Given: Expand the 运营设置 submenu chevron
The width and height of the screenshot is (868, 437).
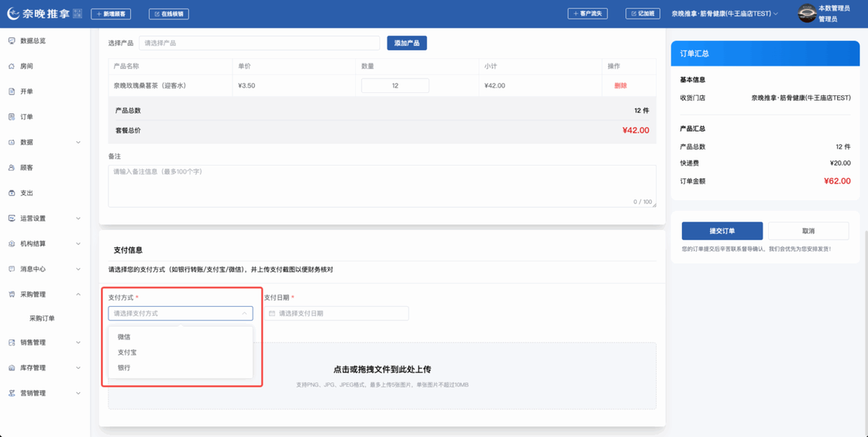Looking at the screenshot, I should (x=78, y=218).
